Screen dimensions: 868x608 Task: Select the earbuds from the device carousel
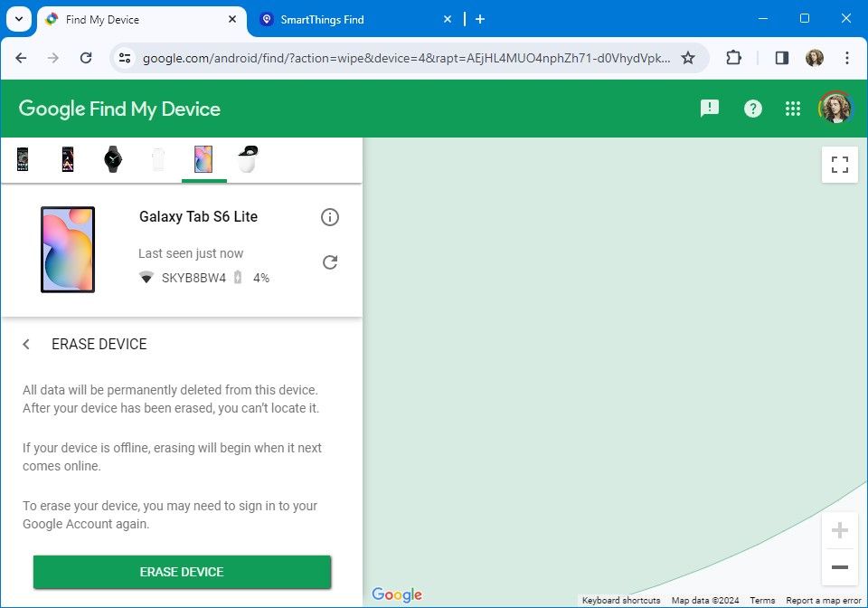(248, 157)
